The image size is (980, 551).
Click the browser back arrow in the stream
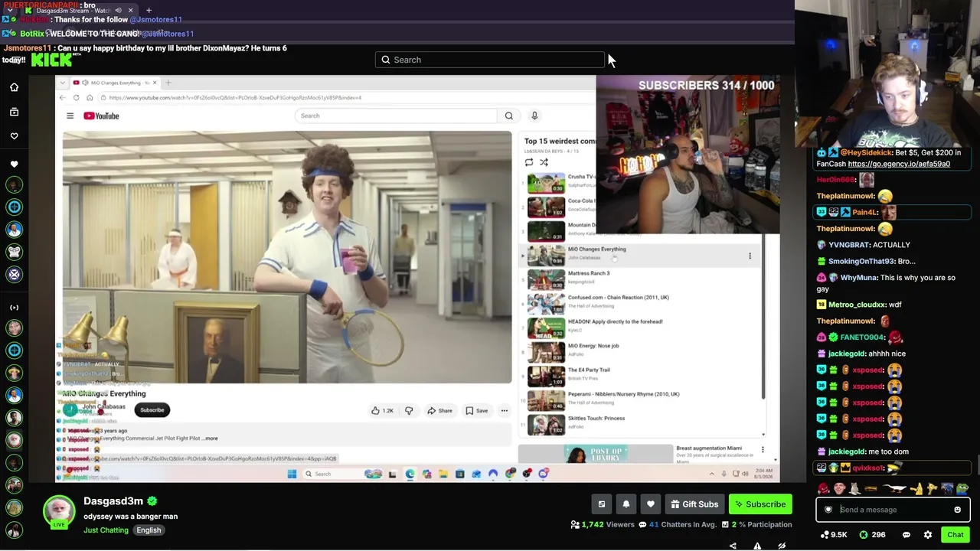point(63,98)
